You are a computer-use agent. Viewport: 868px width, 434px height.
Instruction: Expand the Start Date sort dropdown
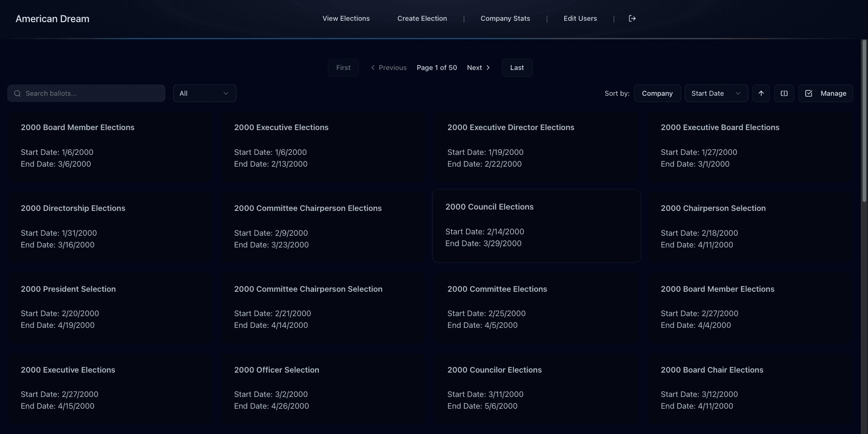pos(716,93)
